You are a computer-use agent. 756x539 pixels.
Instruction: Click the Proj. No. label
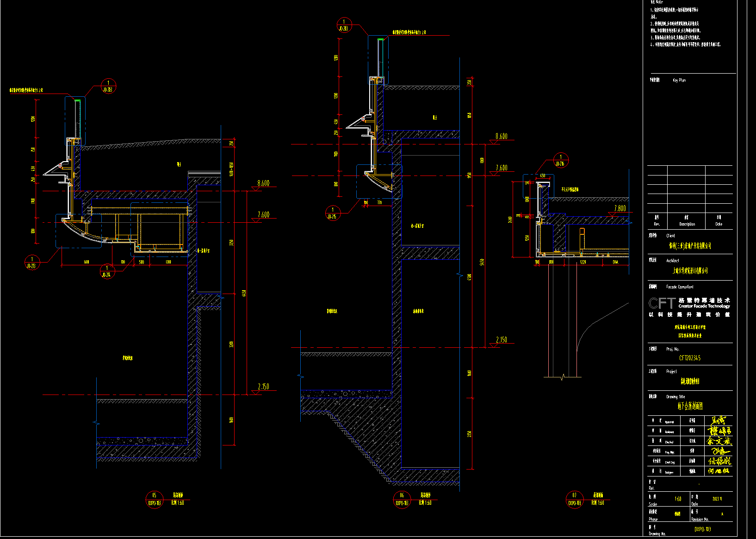pos(673,349)
